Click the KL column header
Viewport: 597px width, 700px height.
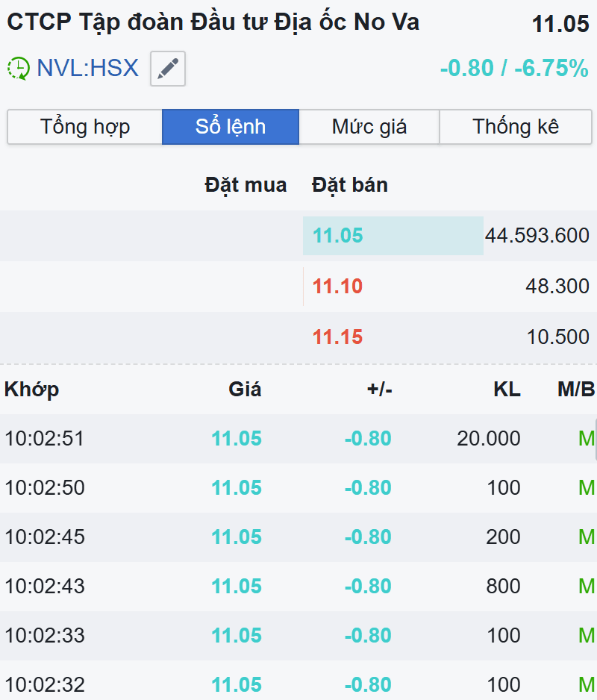[x=507, y=390]
